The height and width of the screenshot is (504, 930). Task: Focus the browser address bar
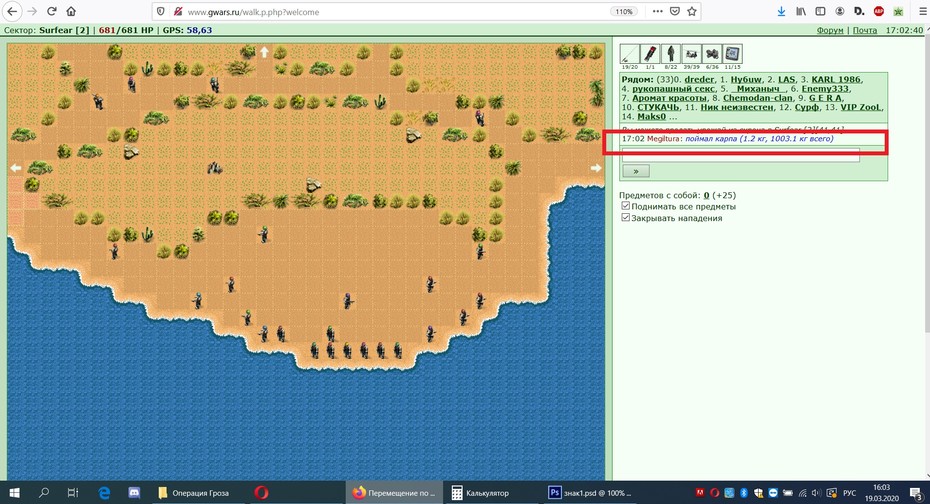[396, 11]
